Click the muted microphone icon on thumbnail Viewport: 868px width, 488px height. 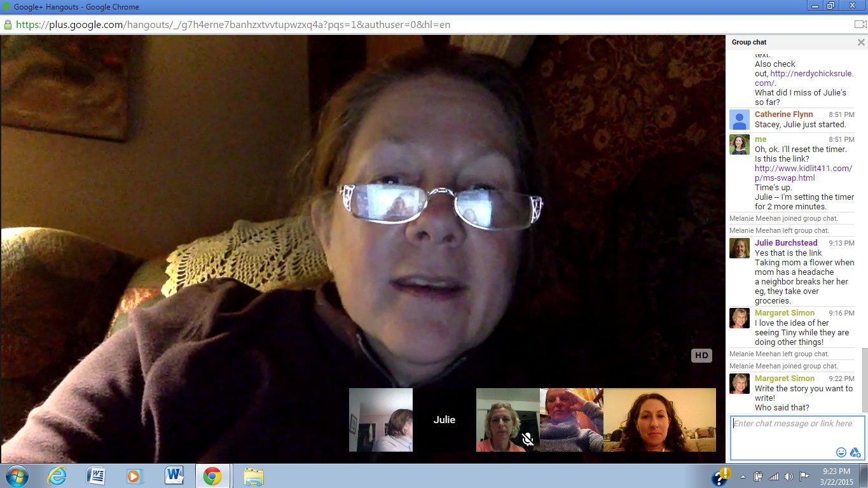pyautogui.click(x=527, y=438)
